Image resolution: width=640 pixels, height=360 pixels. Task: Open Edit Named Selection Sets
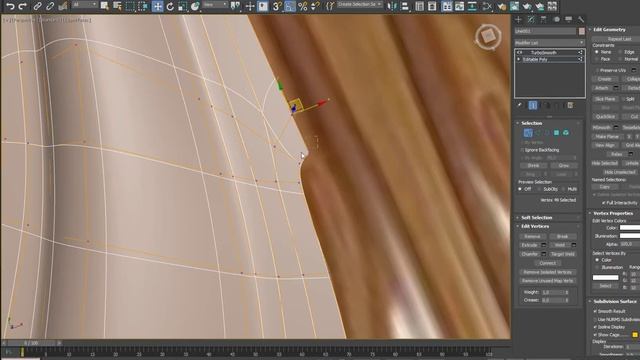pos(329,6)
